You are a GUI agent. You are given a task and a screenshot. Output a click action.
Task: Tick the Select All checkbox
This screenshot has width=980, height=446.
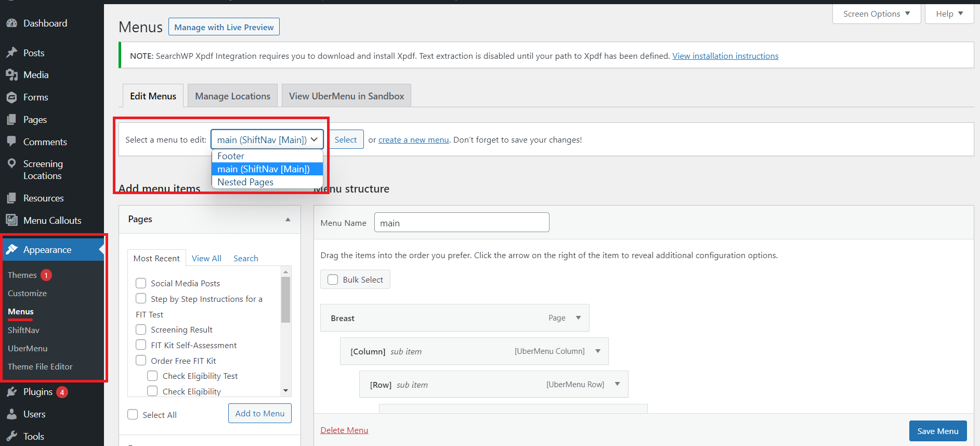click(133, 414)
